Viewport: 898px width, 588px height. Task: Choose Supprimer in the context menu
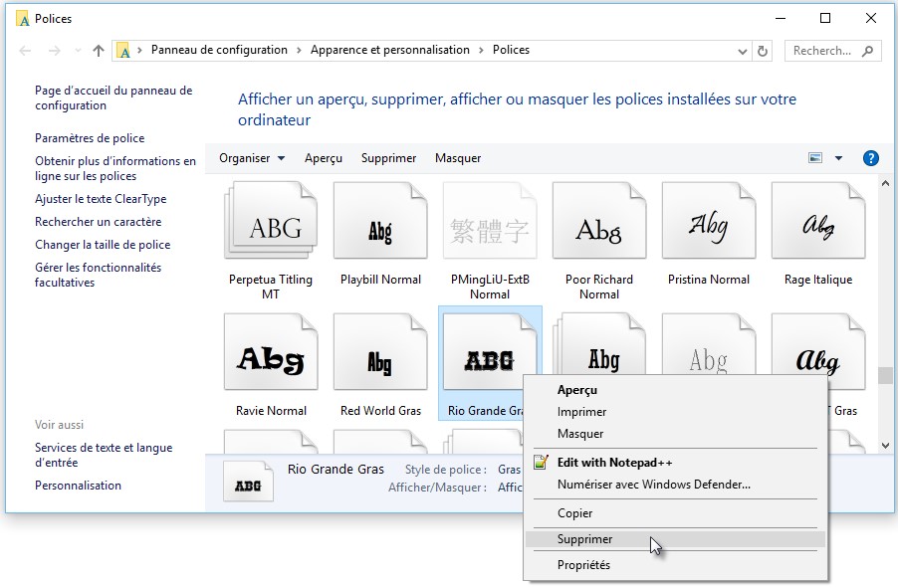tap(585, 539)
